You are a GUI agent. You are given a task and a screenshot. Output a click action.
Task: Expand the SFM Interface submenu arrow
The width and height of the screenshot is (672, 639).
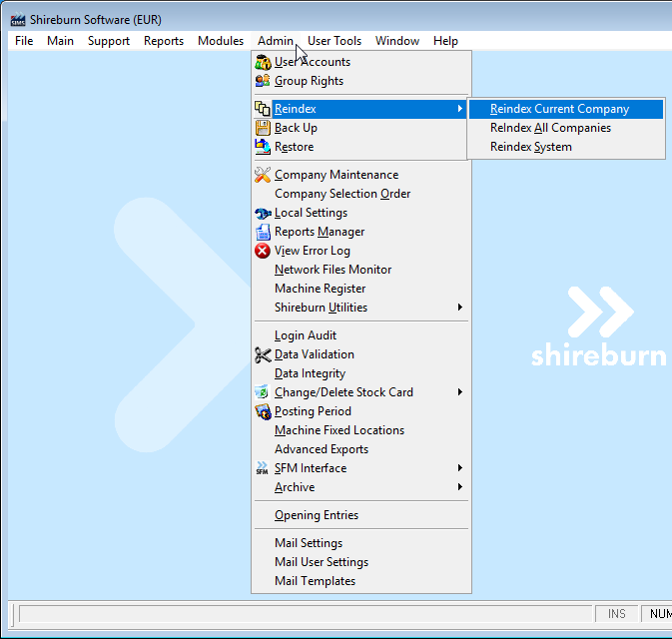(460, 468)
